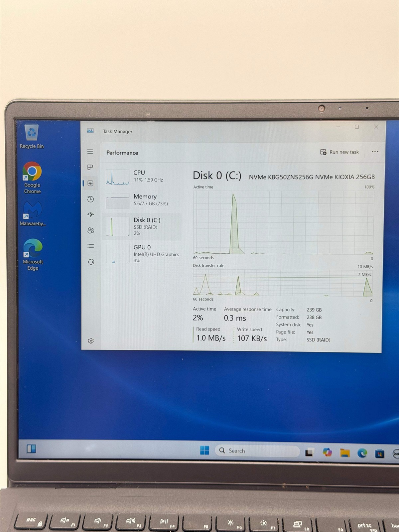Open Copilot from the taskbar
Screen dimensions: 399x532
[x=327, y=452]
